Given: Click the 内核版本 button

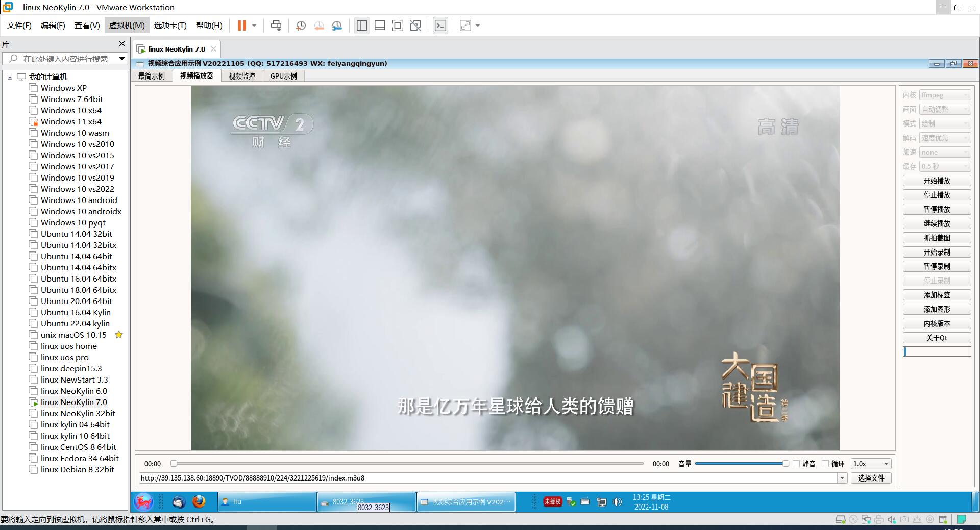Looking at the screenshot, I should pos(937,323).
